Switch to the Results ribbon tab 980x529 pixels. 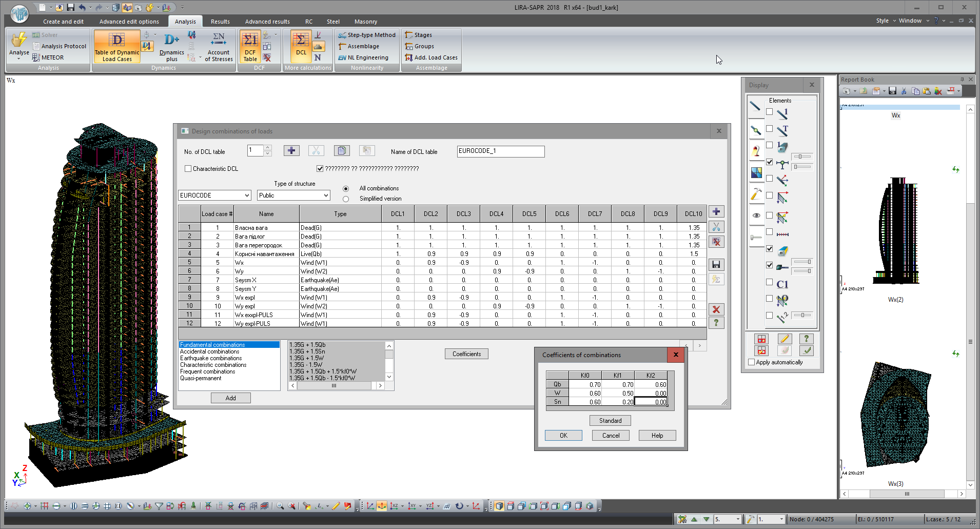[220, 22]
